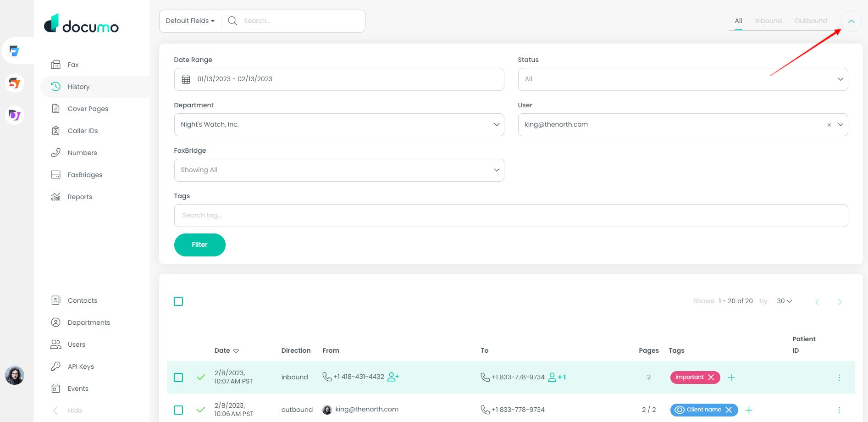Check the inbound fax row checkbox
868x422 pixels.
[178, 378]
